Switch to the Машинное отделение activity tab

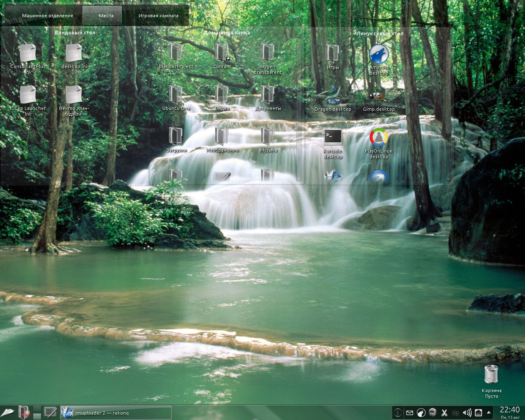click(48, 15)
